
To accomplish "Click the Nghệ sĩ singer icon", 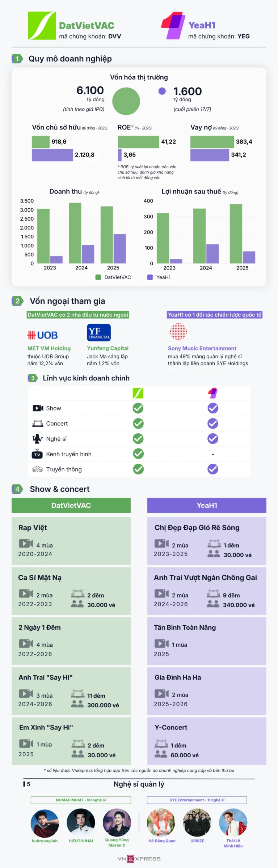I will pyautogui.click(x=37, y=439).
